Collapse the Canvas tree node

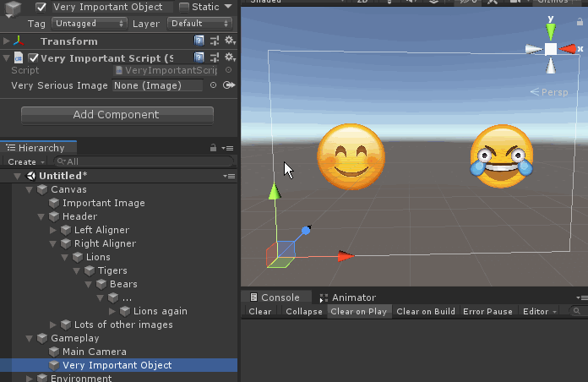point(30,190)
